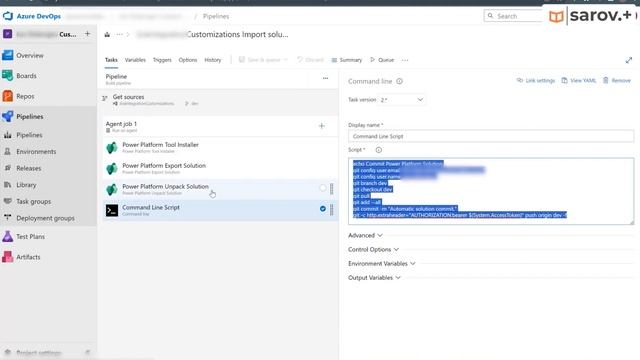
Task: Select the Pipelines hub rocket icon
Action: (x=7, y=116)
